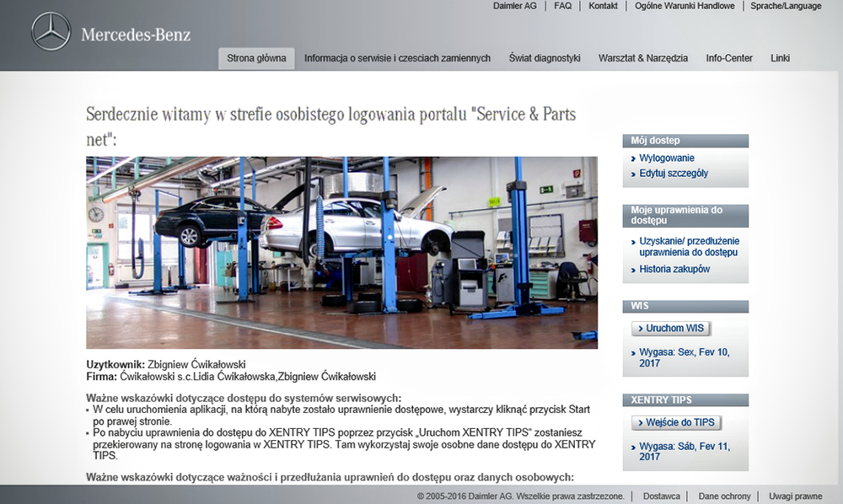Image resolution: width=843 pixels, height=504 pixels.
Task: Open the Warsztat & Narzędzia tab
Action: click(643, 58)
